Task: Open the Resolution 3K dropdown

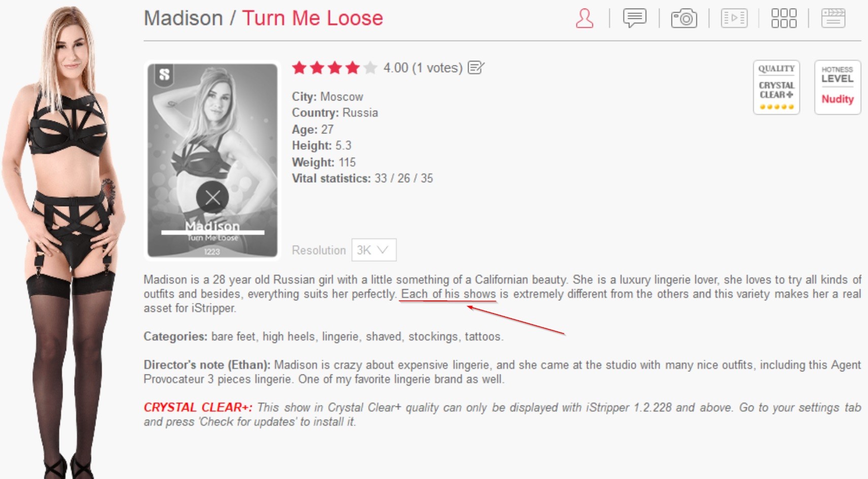Action: point(374,250)
